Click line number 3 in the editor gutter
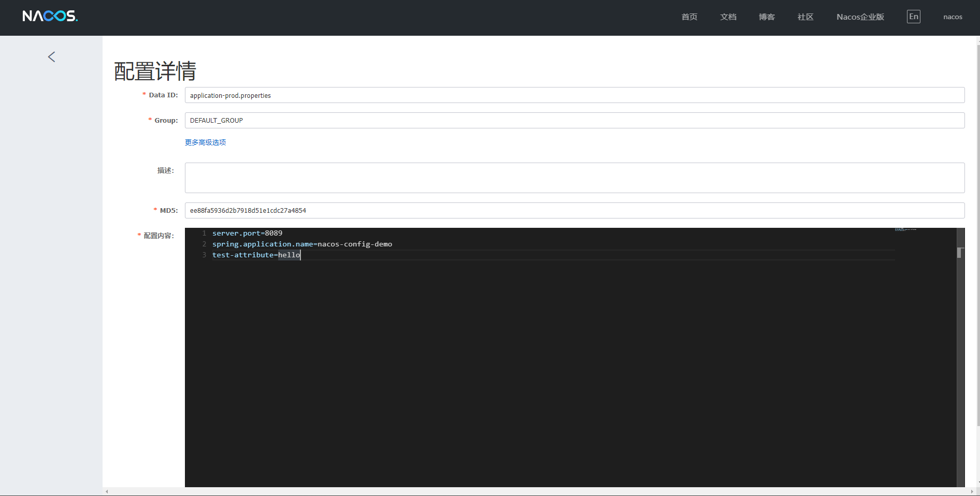This screenshot has height=496, width=980. (x=204, y=255)
